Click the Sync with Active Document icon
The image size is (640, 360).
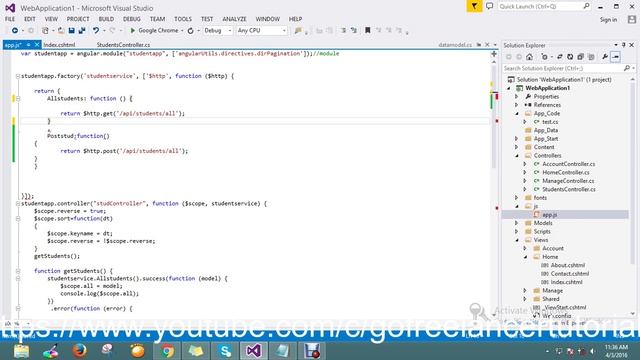pos(560,57)
